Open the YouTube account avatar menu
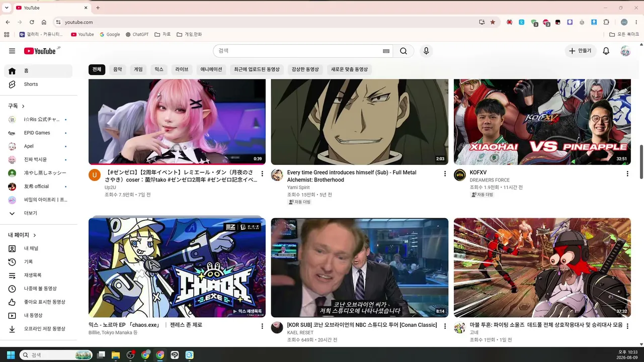 (625, 51)
